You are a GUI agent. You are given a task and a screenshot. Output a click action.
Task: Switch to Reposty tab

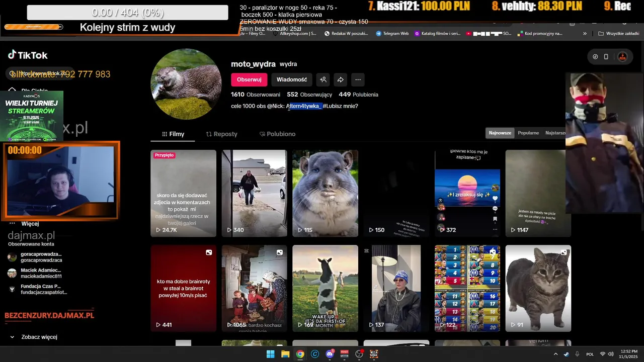pos(221,134)
